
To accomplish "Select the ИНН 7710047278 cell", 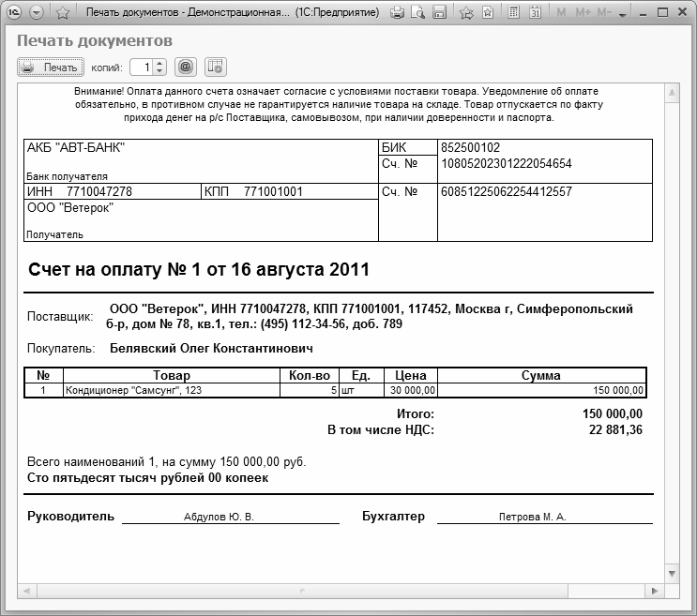I will (113, 191).
